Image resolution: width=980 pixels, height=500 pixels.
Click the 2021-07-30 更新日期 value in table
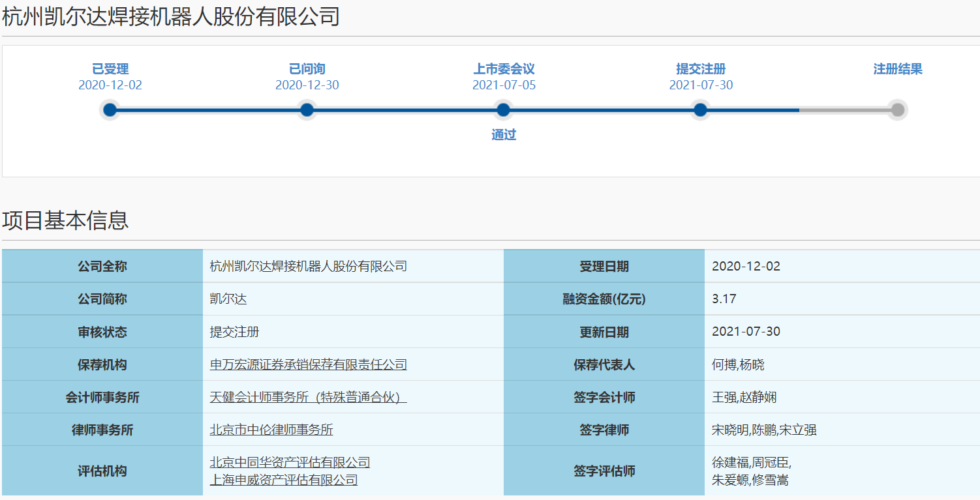[x=746, y=331]
